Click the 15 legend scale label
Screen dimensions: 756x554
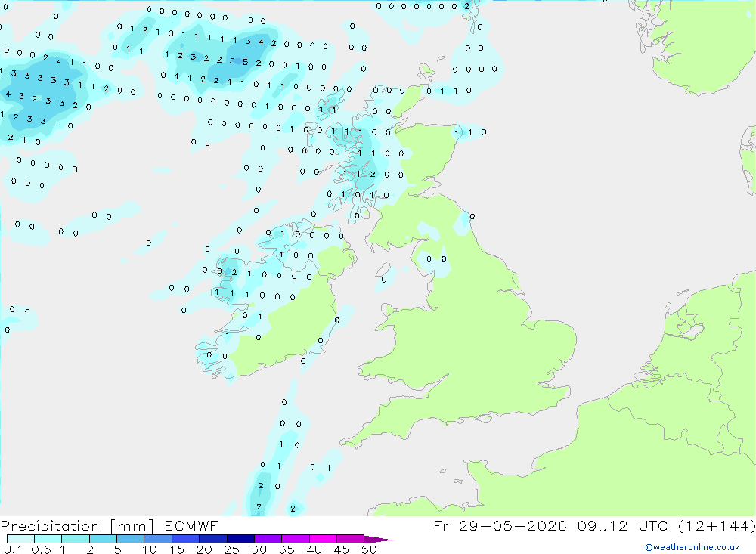177,549
